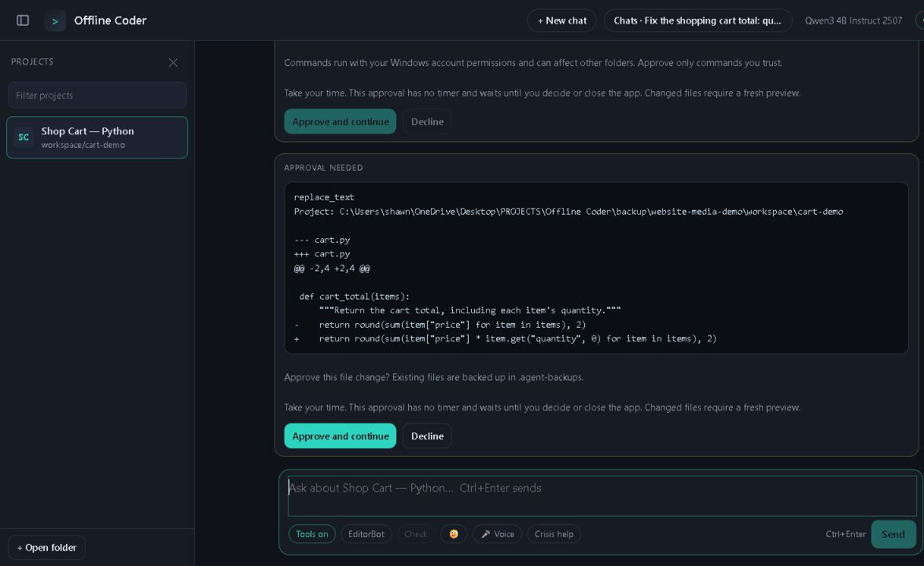
Task: Click the Check button
Action: coord(415,535)
